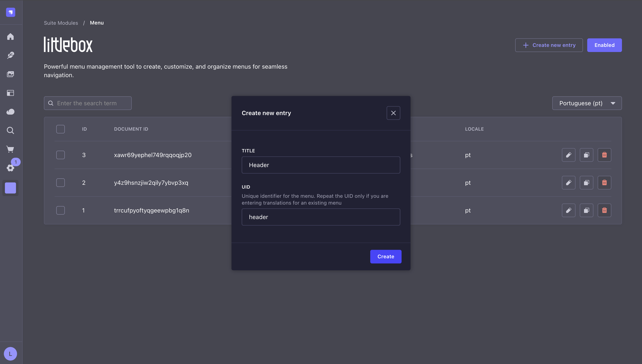Image resolution: width=642 pixels, height=364 pixels.
Task: Close the Create new entry dialog
Action: [393, 113]
